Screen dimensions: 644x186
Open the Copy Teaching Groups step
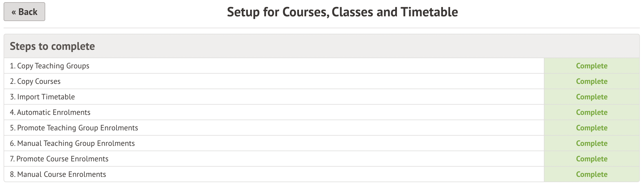[50, 66]
